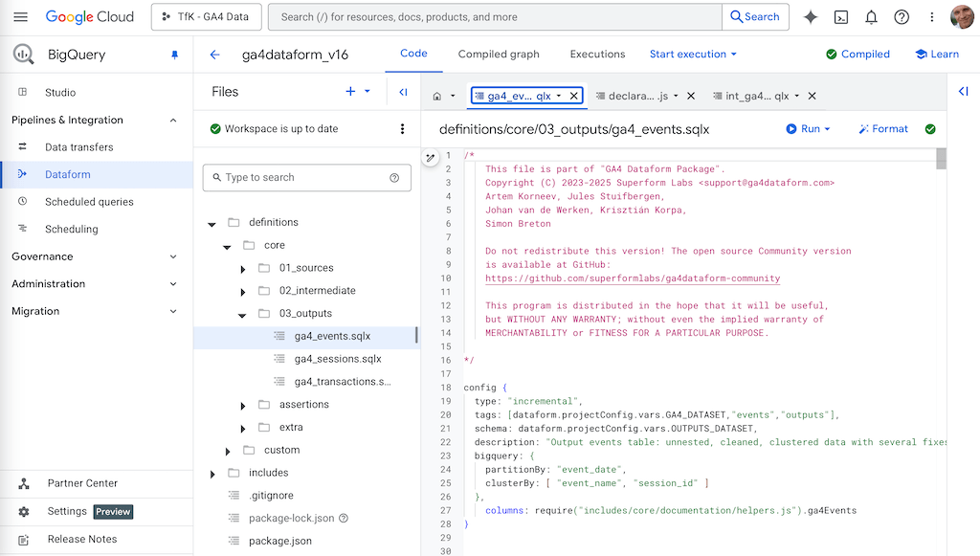Viewport: 980px width, 556px height.
Task: Click the home icon in editor tab bar
Action: point(436,97)
